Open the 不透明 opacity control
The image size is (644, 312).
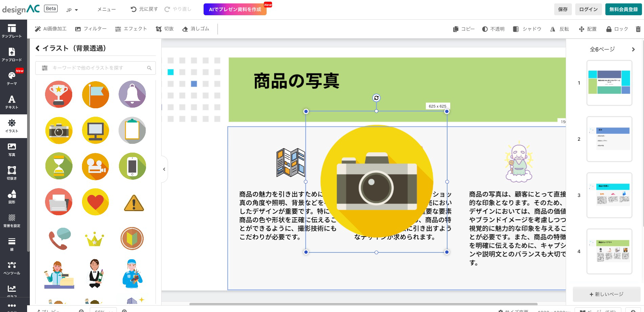[x=493, y=29]
